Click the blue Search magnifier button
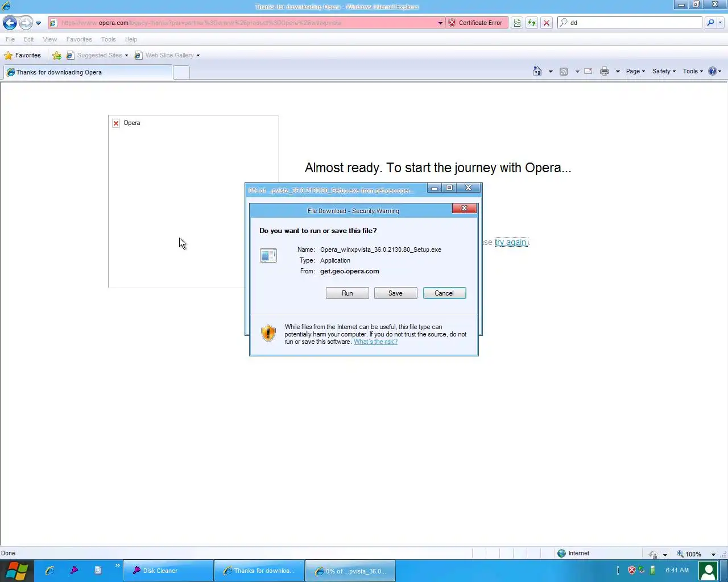 coord(710,23)
